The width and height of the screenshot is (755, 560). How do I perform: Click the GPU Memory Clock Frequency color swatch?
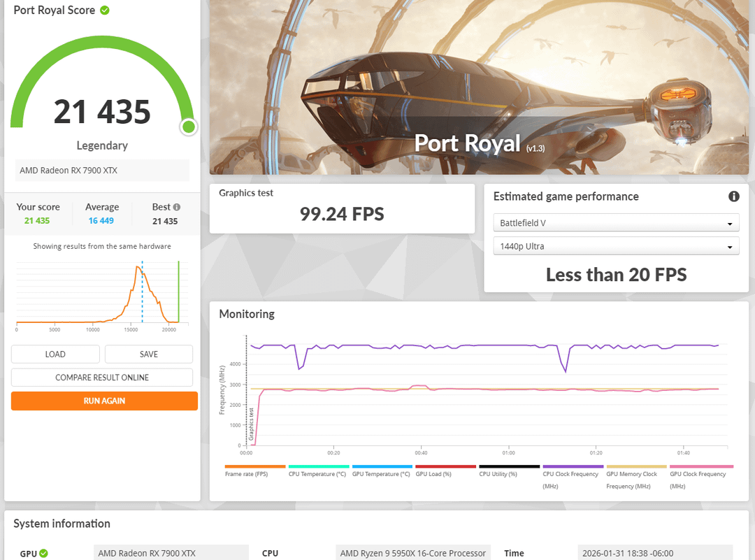click(636, 466)
